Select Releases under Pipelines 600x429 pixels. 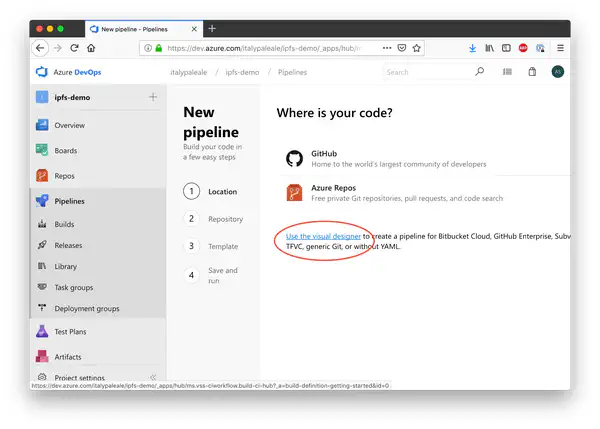(68, 245)
